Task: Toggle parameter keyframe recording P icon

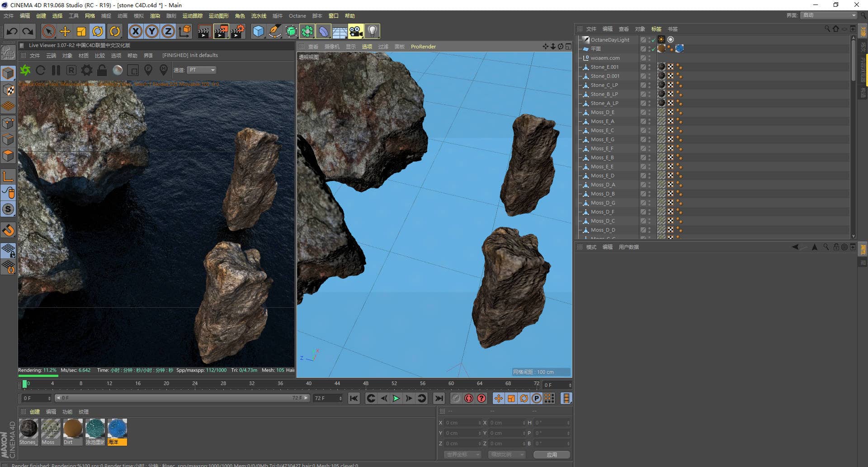Action: click(537, 398)
